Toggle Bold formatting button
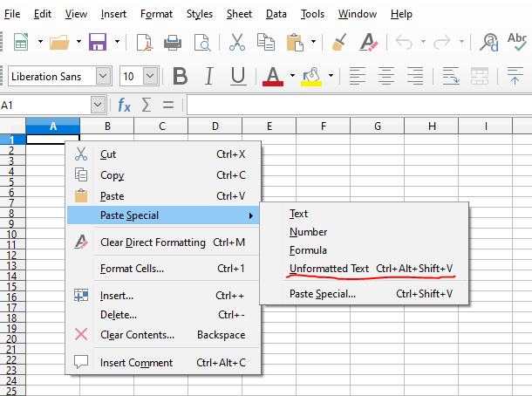Image resolution: width=532 pixels, height=396 pixels. (x=181, y=76)
